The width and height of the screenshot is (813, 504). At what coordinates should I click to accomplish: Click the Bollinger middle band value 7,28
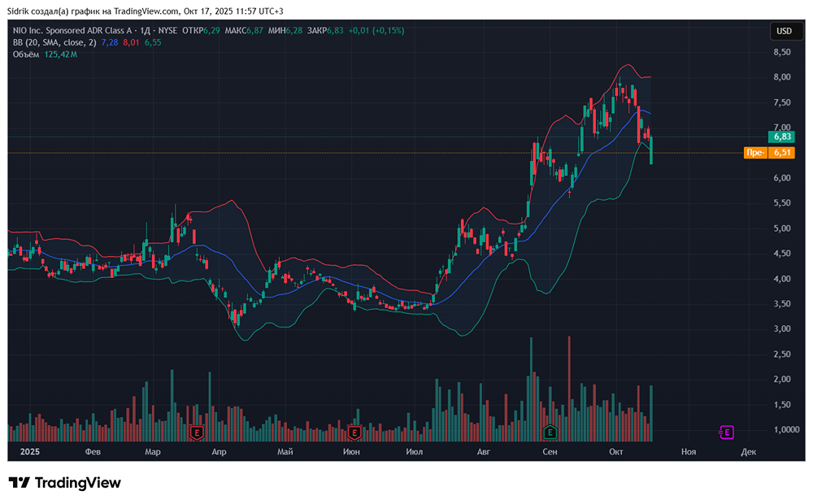pyautogui.click(x=110, y=42)
